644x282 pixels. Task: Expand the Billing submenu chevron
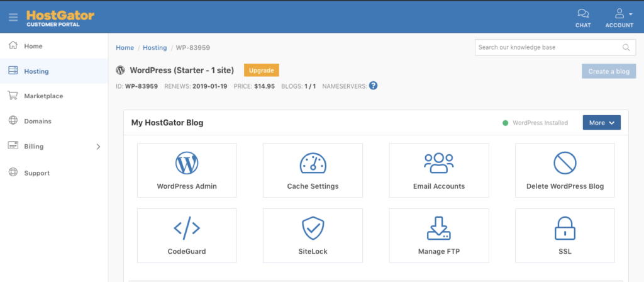pos(98,146)
